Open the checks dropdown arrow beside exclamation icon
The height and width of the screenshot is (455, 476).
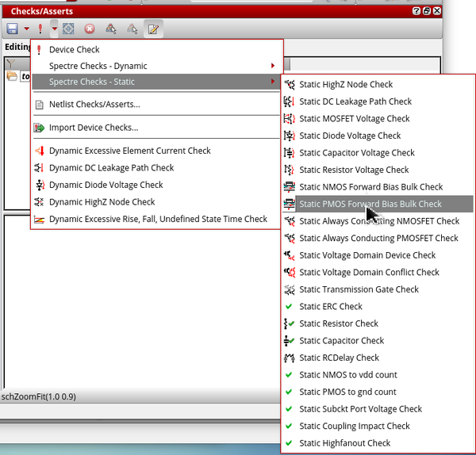(54, 29)
